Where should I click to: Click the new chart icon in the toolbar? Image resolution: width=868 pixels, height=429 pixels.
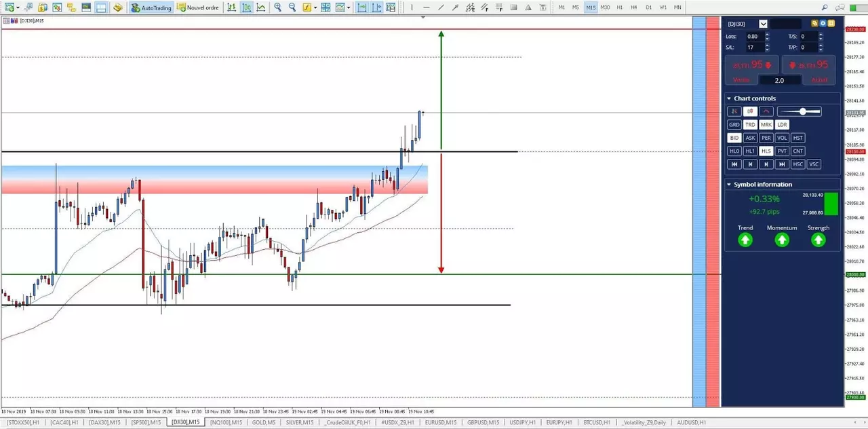tap(10, 7)
